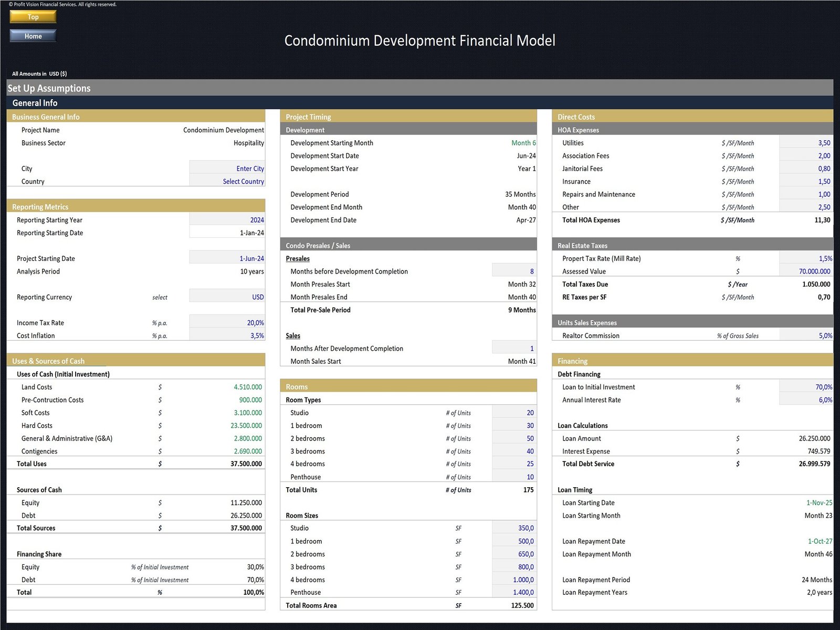Screen dimensions: 840x630
Task: Select the Hard Costs value 23.500.000
Action: coord(246,426)
